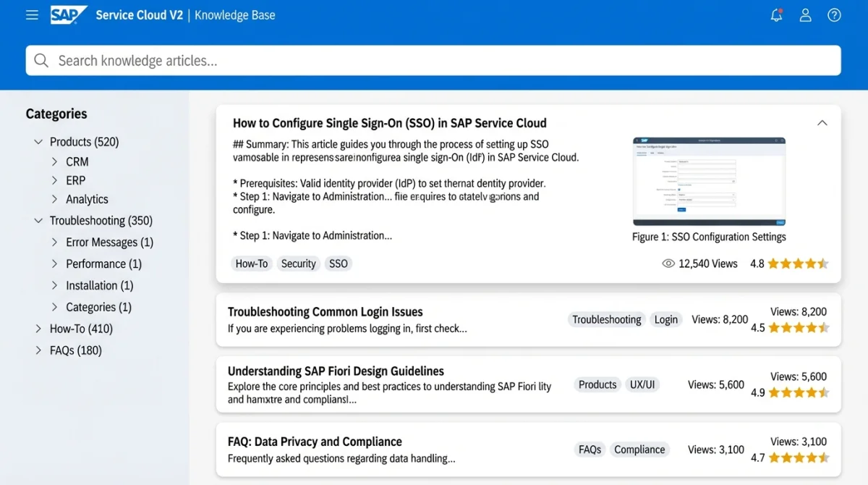Screen dimensions: 868x485
Task: Click the SAP logo
Action: coord(68,14)
